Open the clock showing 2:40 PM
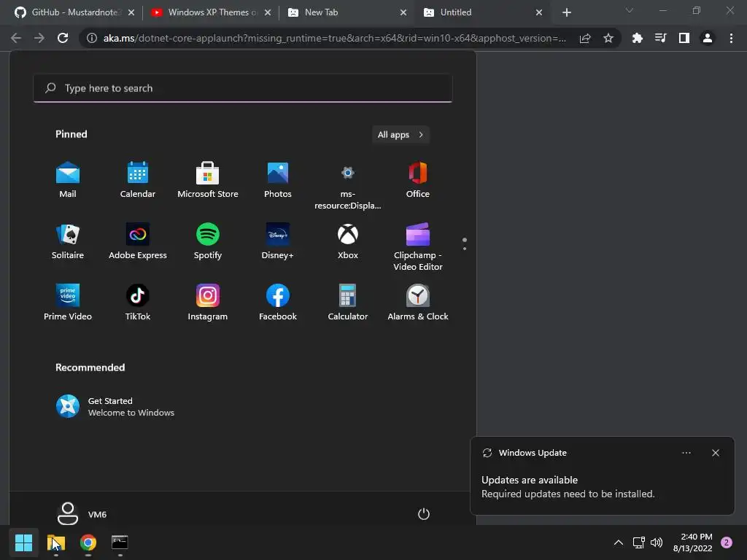This screenshot has width=747, height=560. 693,542
